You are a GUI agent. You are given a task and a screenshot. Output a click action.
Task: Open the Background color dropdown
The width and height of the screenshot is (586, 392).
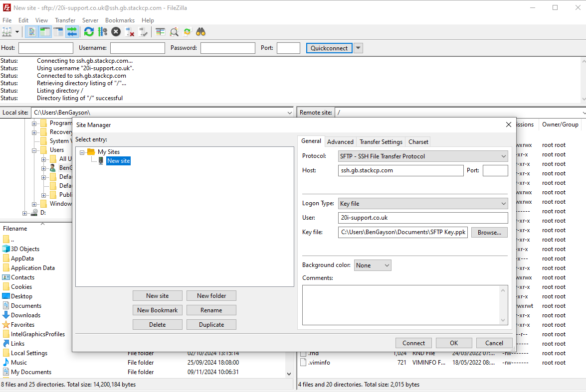[373, 265]
